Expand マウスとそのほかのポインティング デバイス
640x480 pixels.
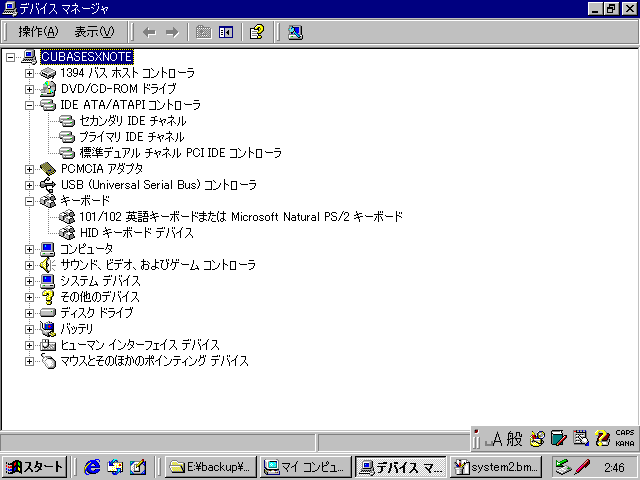[29, 361]
